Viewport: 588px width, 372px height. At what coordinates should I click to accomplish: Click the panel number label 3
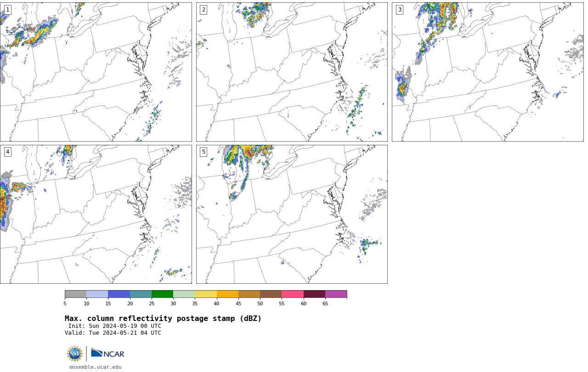pos(399,10)
